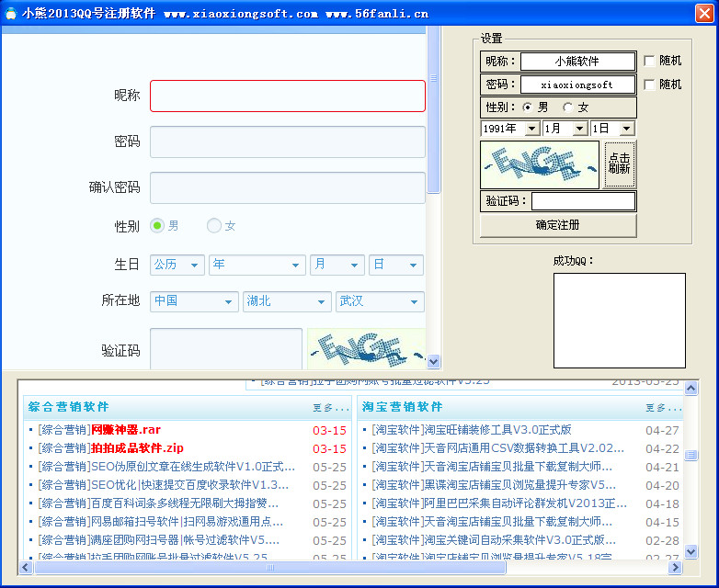Image resolution: width=719 pixels, height=588 pixels.
Task: Expand the 公历 calendar type dropdown
Action: pos(177,265)
